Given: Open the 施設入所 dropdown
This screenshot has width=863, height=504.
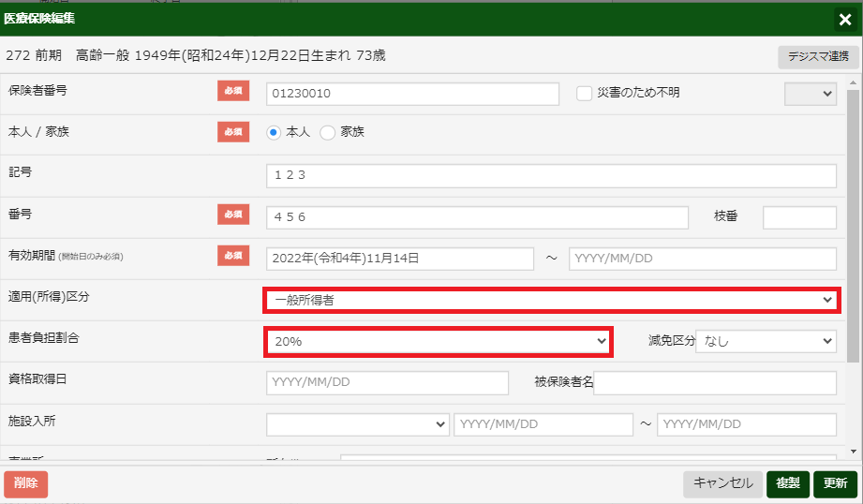Looking at the screenshot, I should (358, 424).
